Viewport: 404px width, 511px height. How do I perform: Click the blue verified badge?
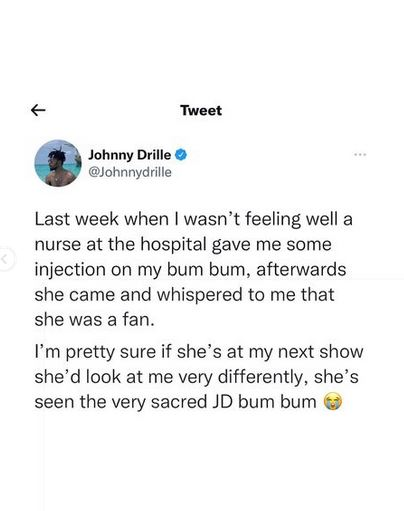click(181, 155)
